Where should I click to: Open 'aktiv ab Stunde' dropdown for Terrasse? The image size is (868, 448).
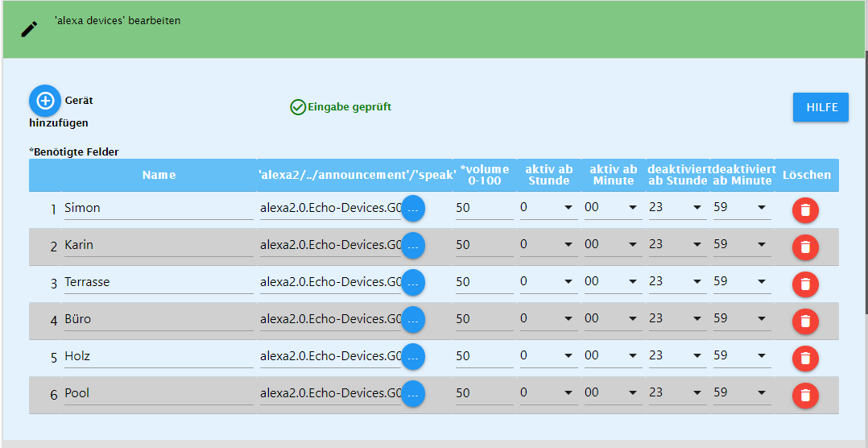(548, 282)
